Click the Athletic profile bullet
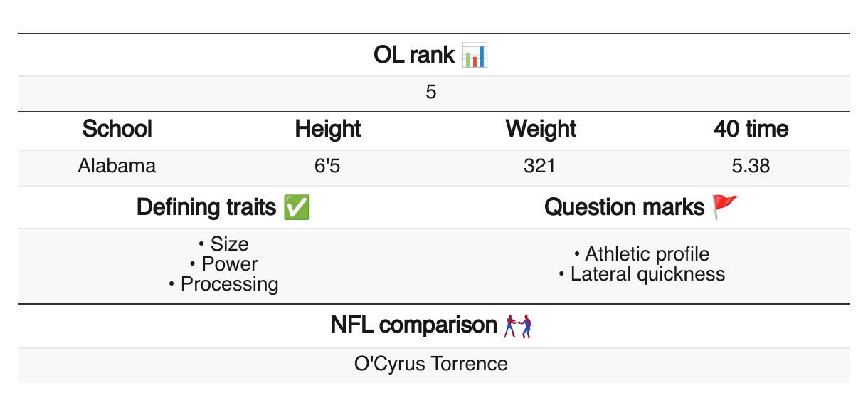This screenshot has width=868, height=403. click(x=647, y=254)
